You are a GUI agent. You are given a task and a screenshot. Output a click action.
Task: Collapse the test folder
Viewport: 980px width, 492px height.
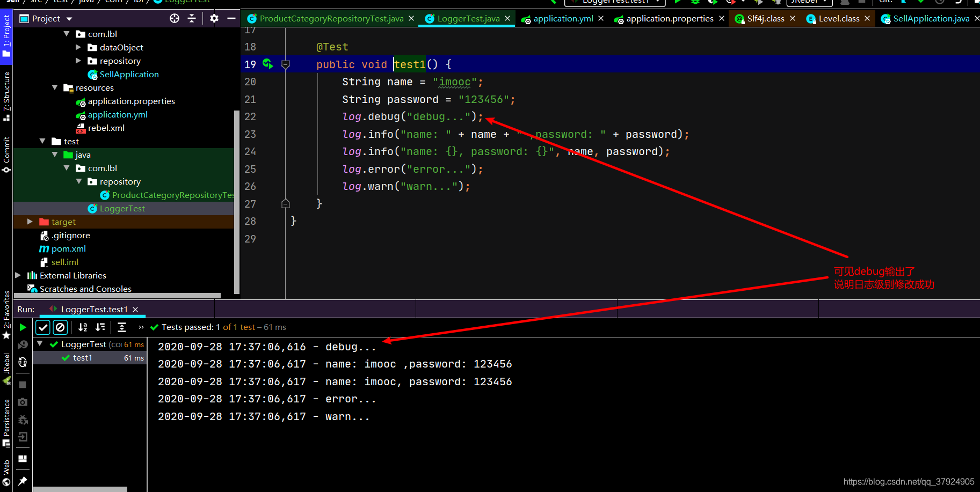(43, 141)
